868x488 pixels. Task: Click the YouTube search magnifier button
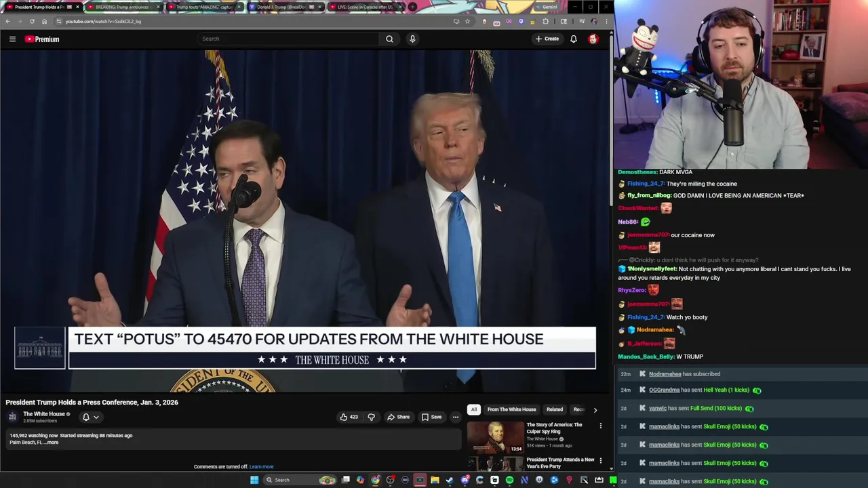point(389,39)
